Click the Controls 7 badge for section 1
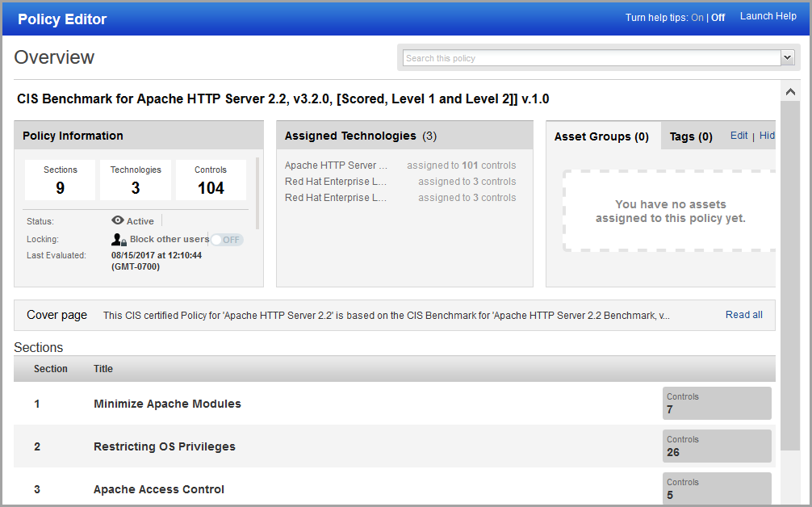 point(717,403)
